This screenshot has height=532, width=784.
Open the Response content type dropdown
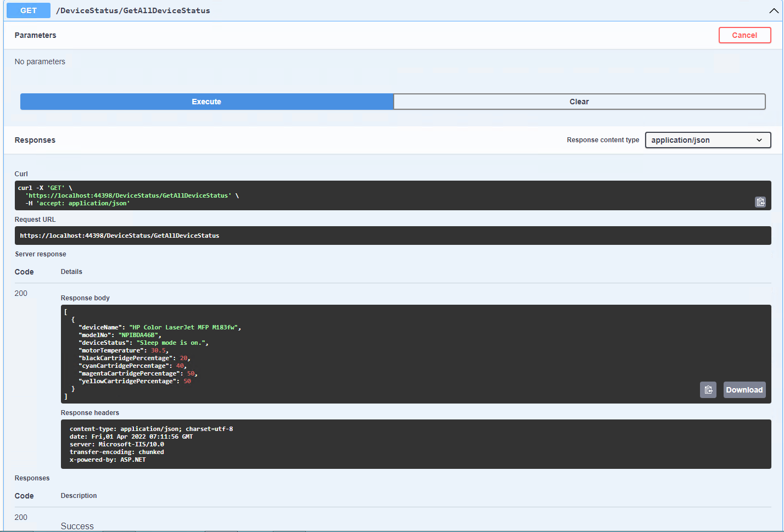tap(708, 140)
